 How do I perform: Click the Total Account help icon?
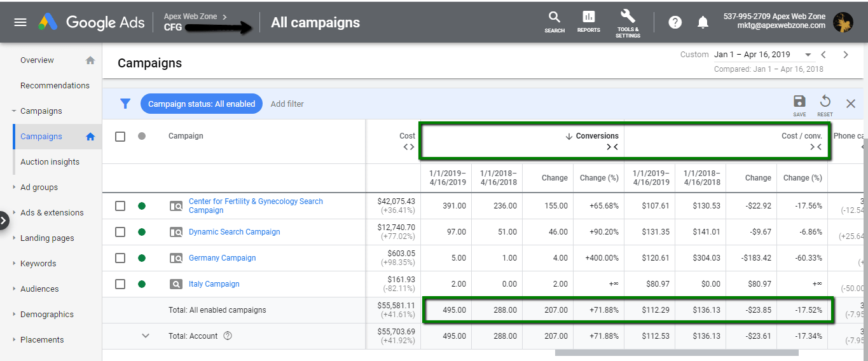pos(228,336)
